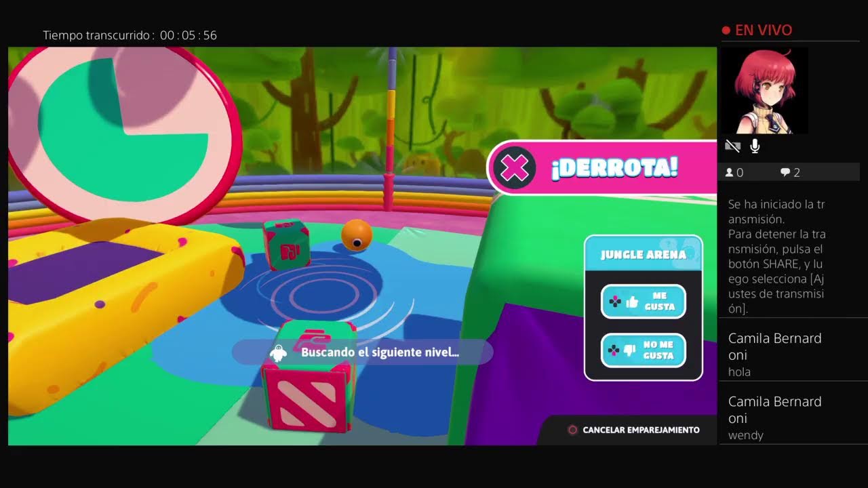Click the viewers count person icon
The width and height of the screenshot is (868, 488).
point(730,173)
